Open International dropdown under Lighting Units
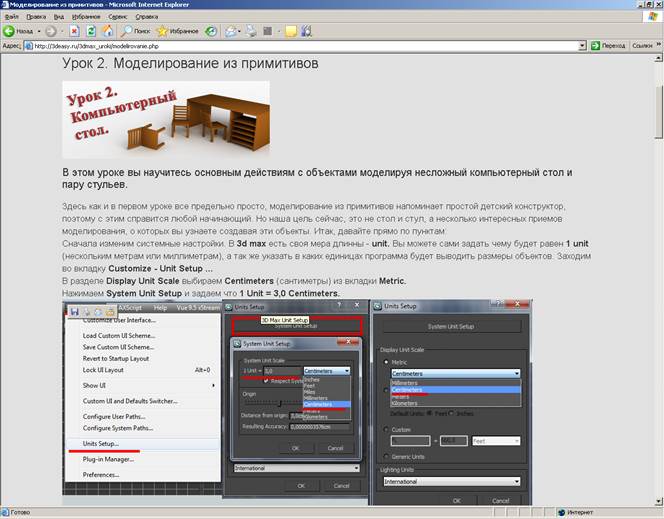This screenshot has width=664, height=519. click(x=452, y=482)
